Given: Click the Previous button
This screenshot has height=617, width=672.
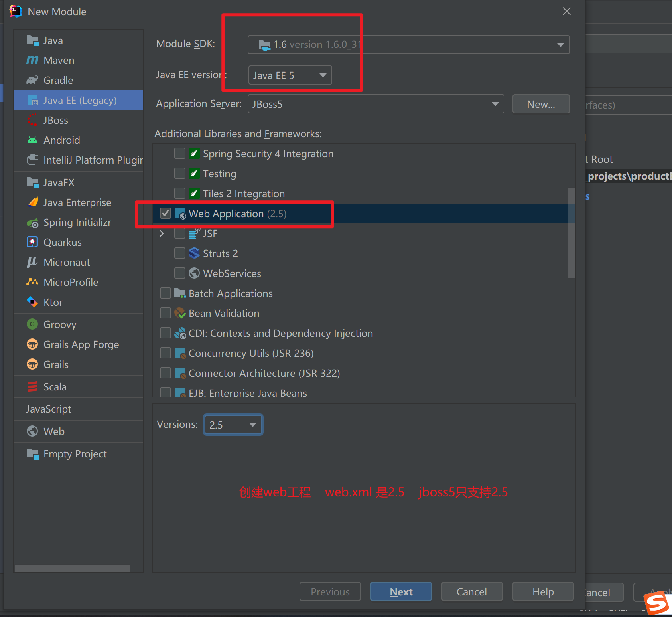Looking at the screenshot, I should pyautogui.click(x=330, y=591).
